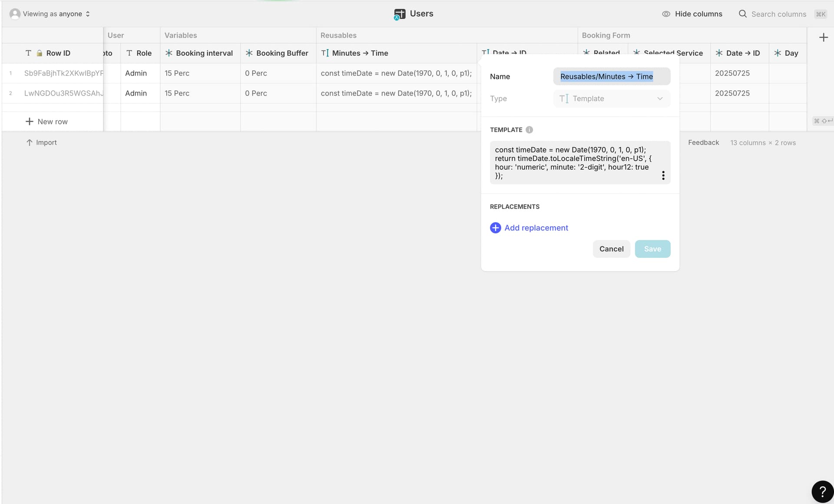Click the Minutes → Time template icon
834x504 pixels.
[x=325, y=53]
